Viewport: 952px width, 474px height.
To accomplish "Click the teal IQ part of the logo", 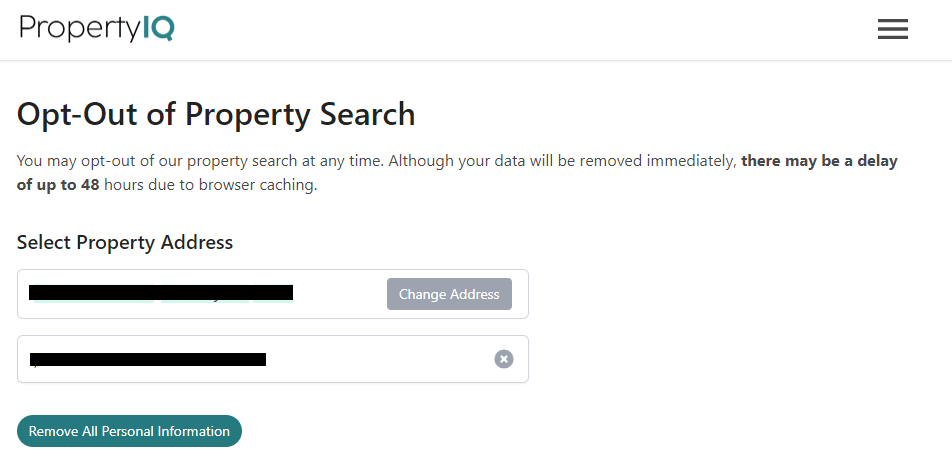I will click(x=158, y=28).
